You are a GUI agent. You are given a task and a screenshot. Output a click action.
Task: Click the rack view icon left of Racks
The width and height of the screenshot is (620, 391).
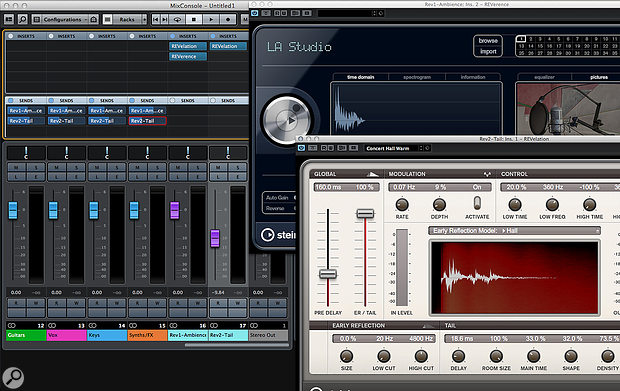click(x=107, y=19)
